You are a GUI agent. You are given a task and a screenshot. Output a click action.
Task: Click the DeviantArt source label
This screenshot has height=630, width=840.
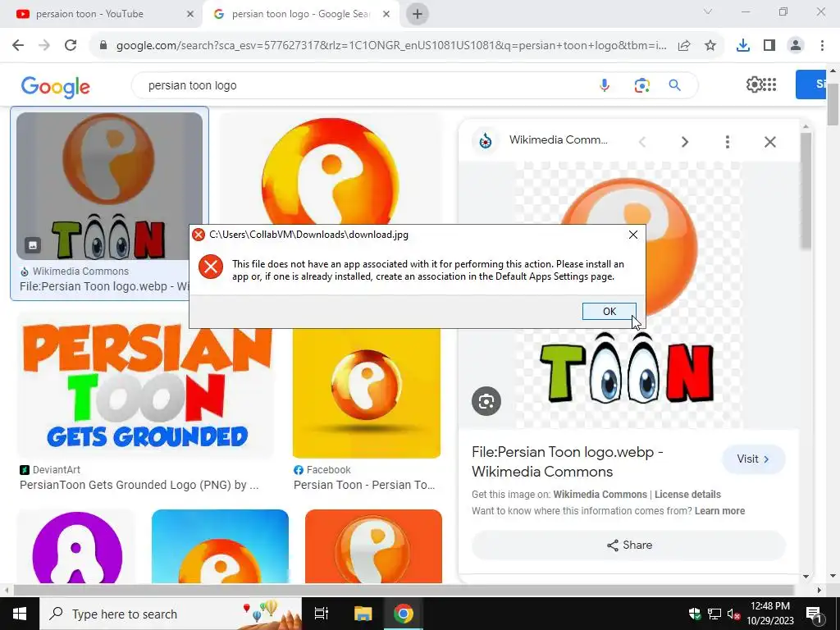click(x=50, y=470)
